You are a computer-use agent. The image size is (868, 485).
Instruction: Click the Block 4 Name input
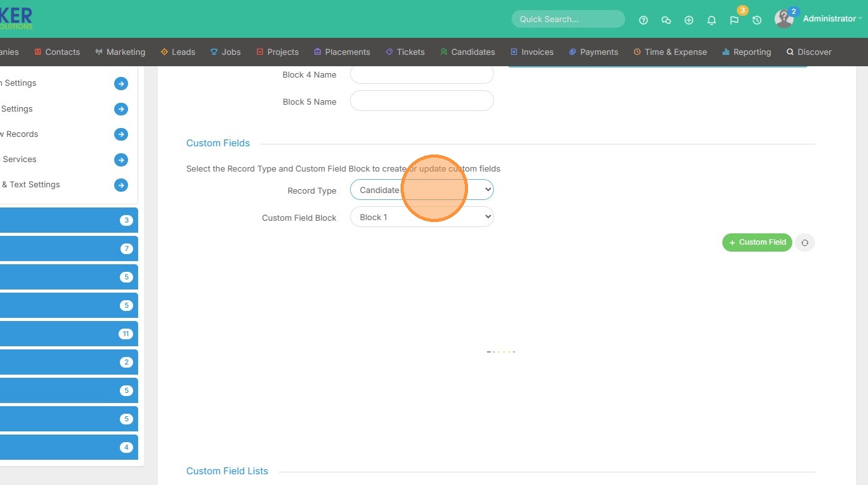click(x=422, y=74)
